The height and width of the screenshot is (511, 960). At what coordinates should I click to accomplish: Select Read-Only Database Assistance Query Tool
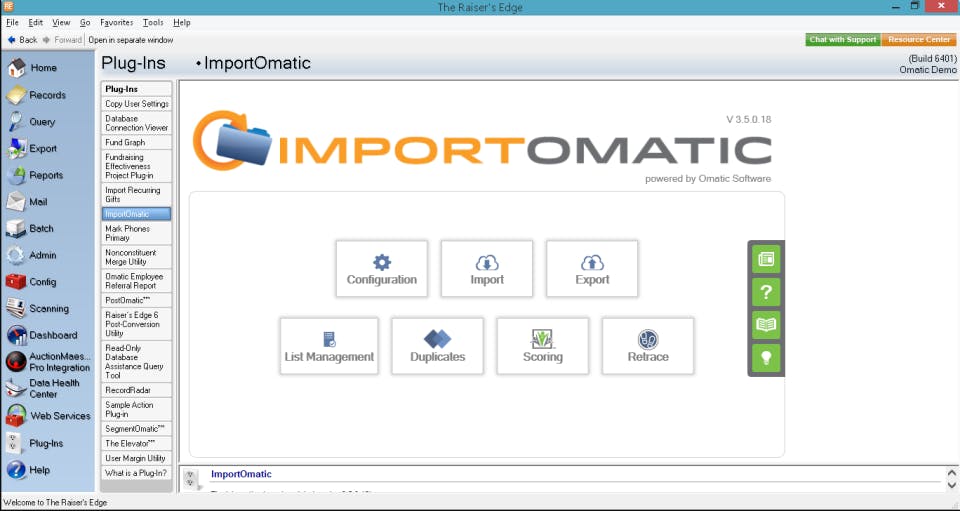(x=137, y=362)
